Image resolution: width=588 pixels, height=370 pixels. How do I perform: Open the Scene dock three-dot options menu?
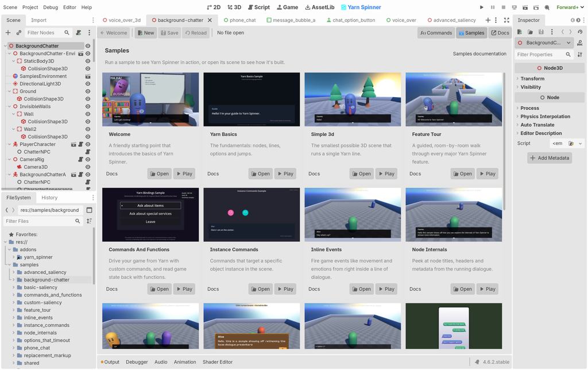click(x=89, y=33)
